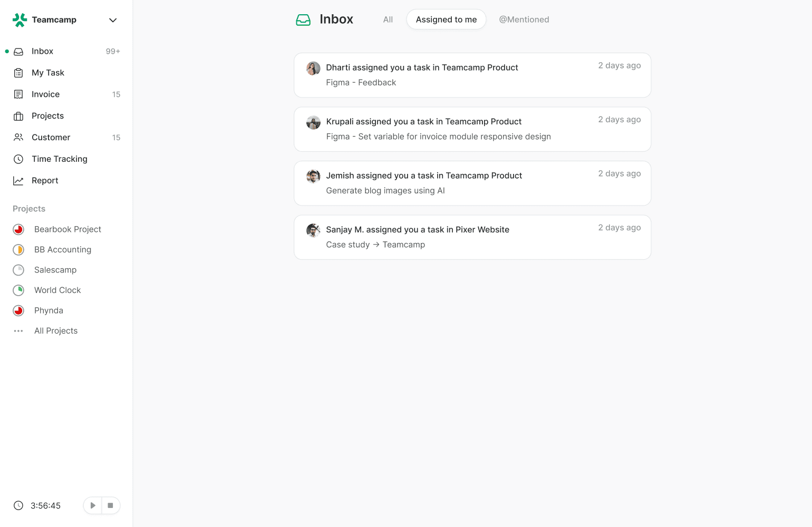Viewport: 812px width, 527px height.
Task: Click the Customer people icon
Action: (18, 138)
